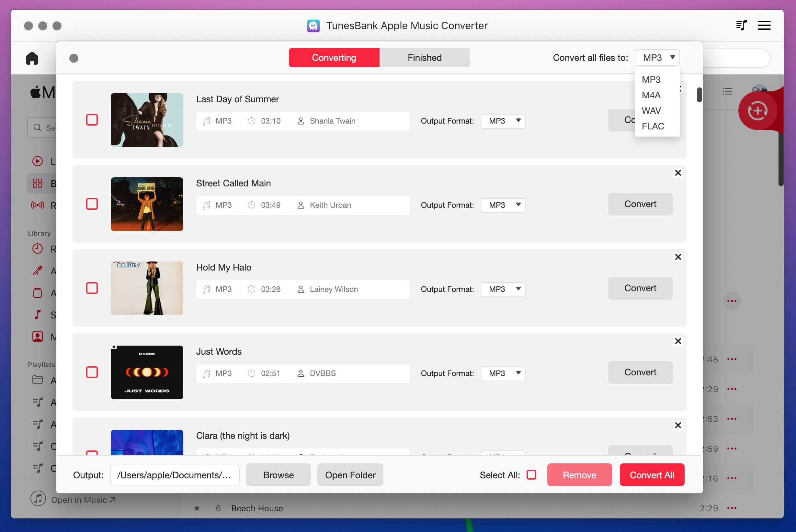Click Convert All button
The width and height of the screenshot is (796, 532).
tap(652, 474)
